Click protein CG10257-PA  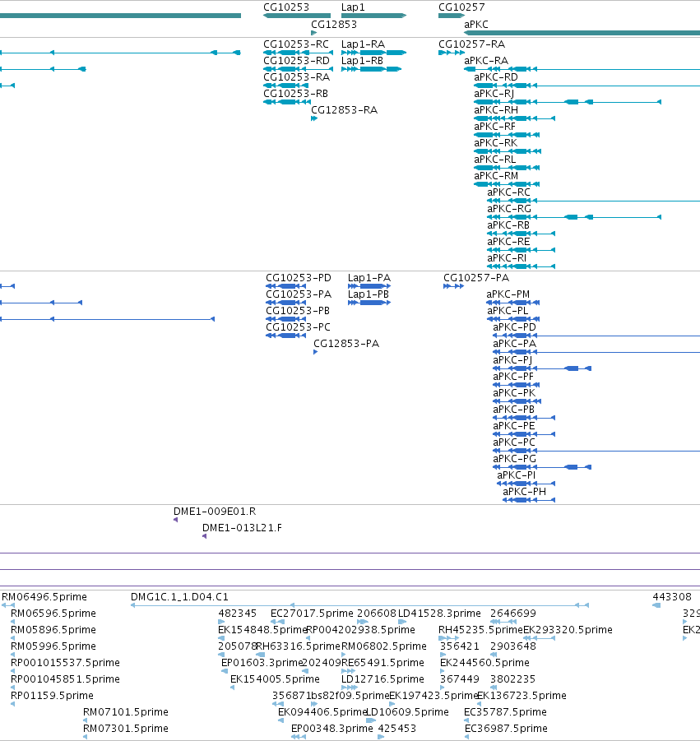[476, 278]
